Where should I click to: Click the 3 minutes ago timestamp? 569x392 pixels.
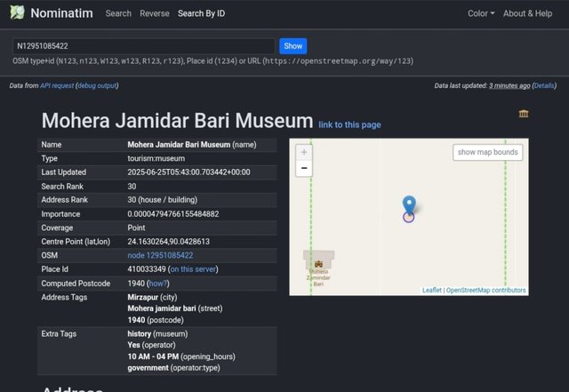pos(509,85)
